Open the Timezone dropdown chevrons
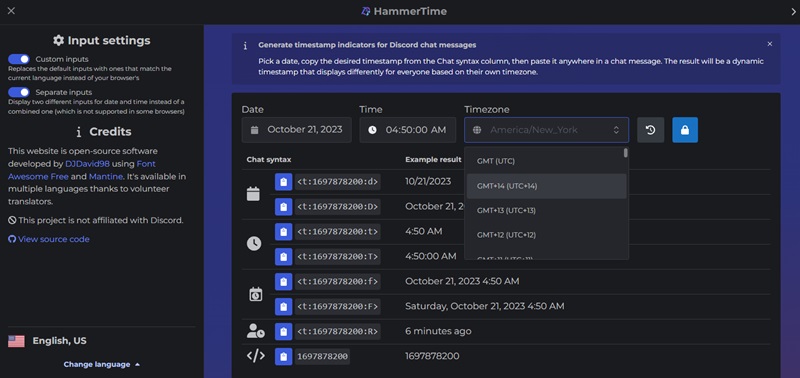The image size is (800, 378). coord(616,130)
